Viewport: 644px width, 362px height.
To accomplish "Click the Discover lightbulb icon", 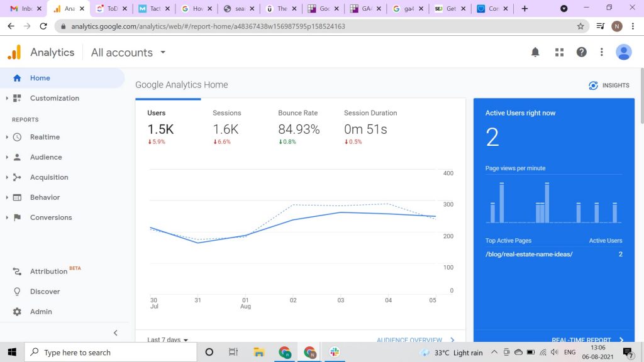I will (x=17, y=292).
